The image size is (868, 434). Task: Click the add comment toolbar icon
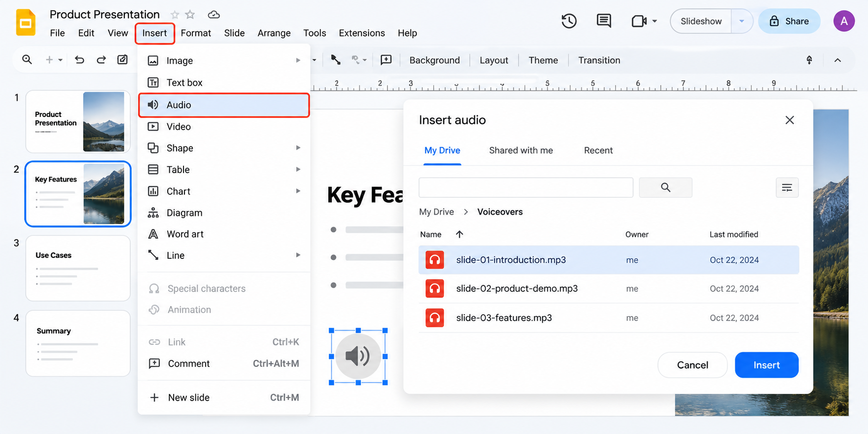386,60
